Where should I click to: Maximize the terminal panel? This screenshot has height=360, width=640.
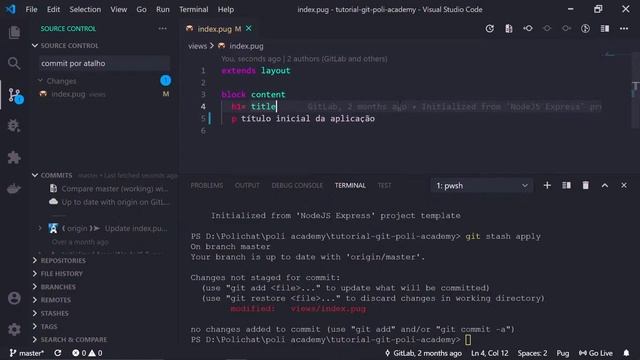[605, 185]
